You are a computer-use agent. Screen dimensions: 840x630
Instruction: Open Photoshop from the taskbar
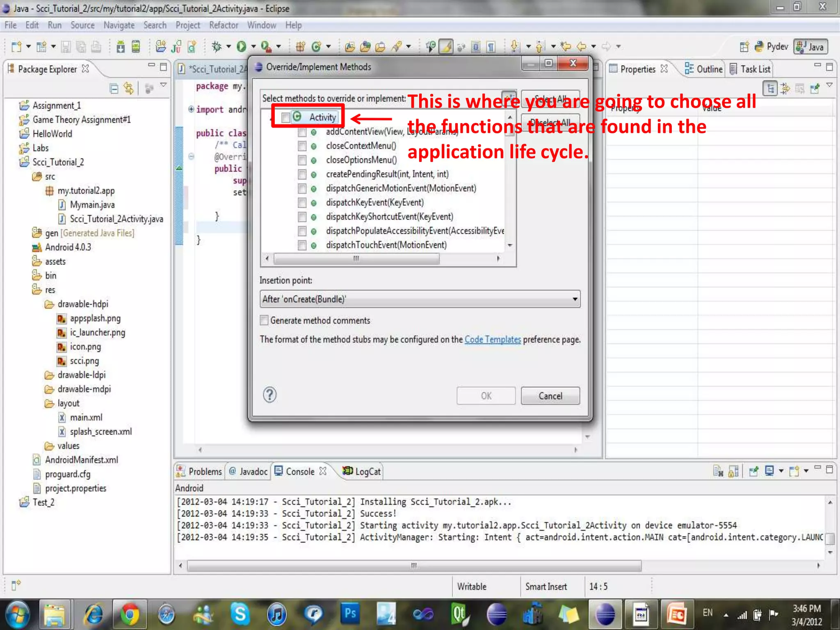pos(350,614)
